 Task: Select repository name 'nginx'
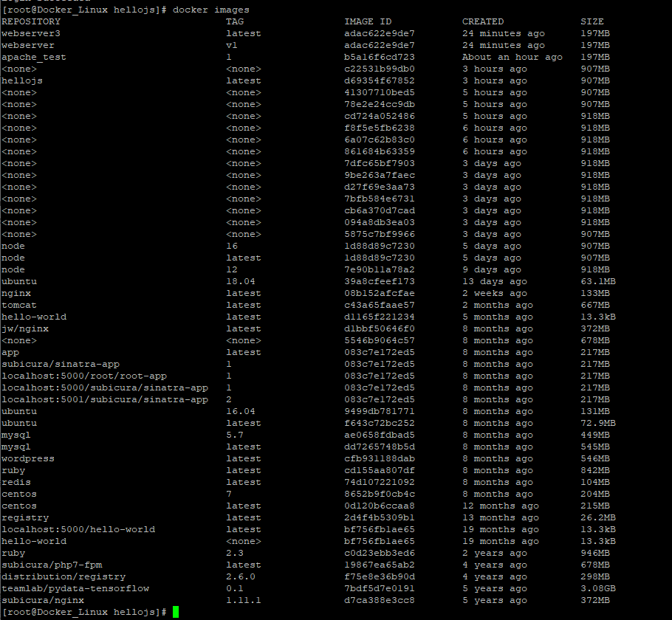pos(16,294)
